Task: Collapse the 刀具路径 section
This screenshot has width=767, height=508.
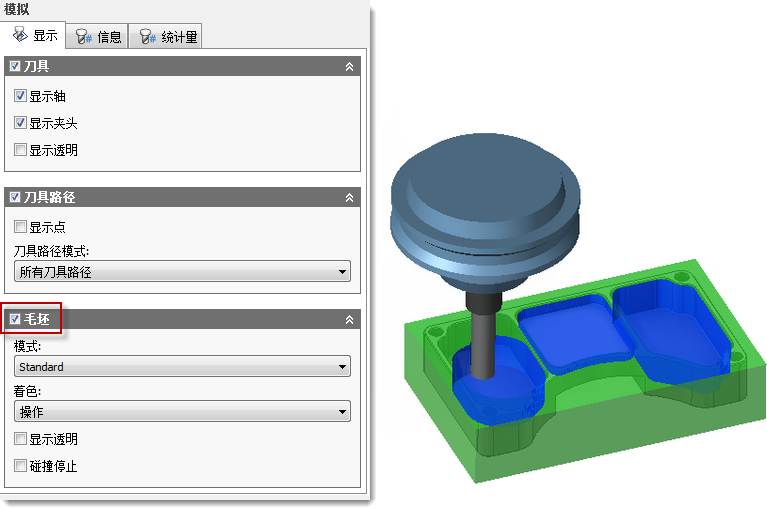Action: tap(349, 198)
